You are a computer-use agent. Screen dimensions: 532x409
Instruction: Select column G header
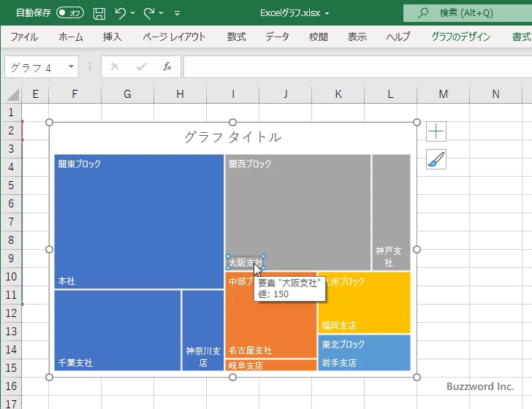[x=127, y=94]
